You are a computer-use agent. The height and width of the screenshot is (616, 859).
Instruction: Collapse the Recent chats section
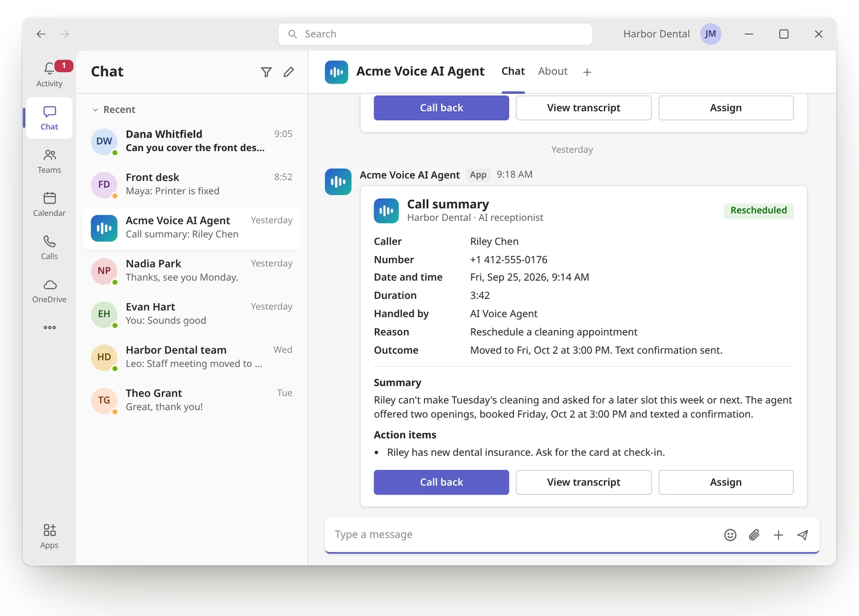114,110
